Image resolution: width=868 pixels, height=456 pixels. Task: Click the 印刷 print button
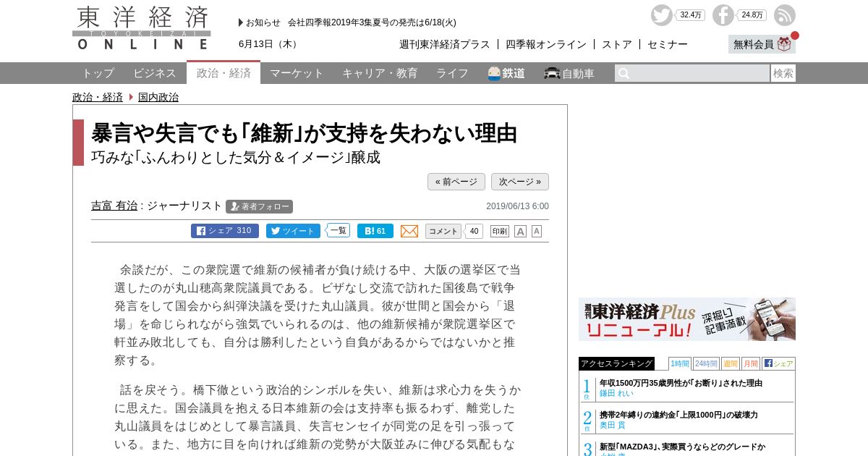[500, 232]
